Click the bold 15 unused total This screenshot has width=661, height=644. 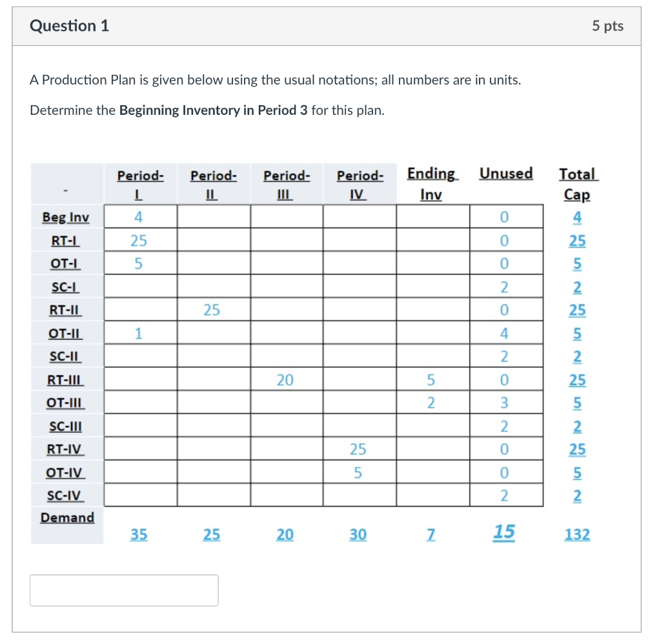point(505,532)
